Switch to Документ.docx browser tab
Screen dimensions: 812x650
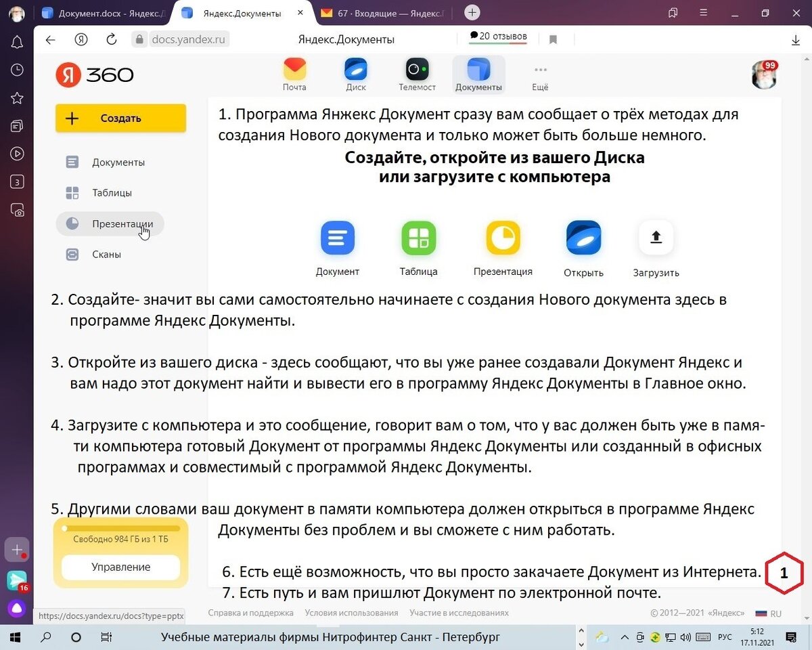tap(105, 14)
